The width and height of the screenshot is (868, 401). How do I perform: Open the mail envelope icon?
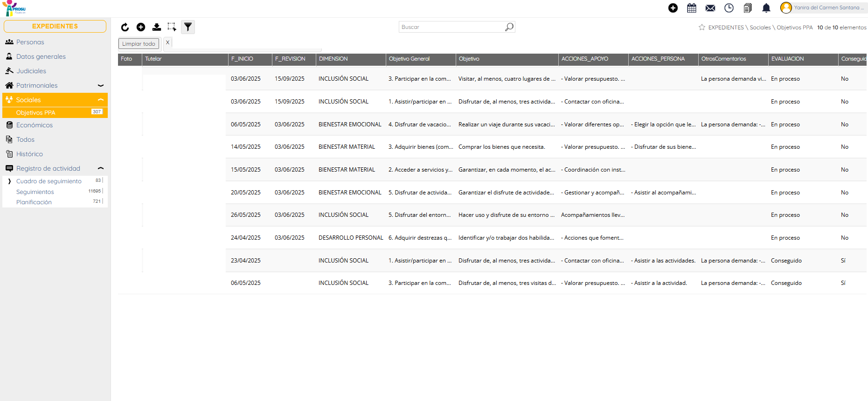tap(710, 8)
